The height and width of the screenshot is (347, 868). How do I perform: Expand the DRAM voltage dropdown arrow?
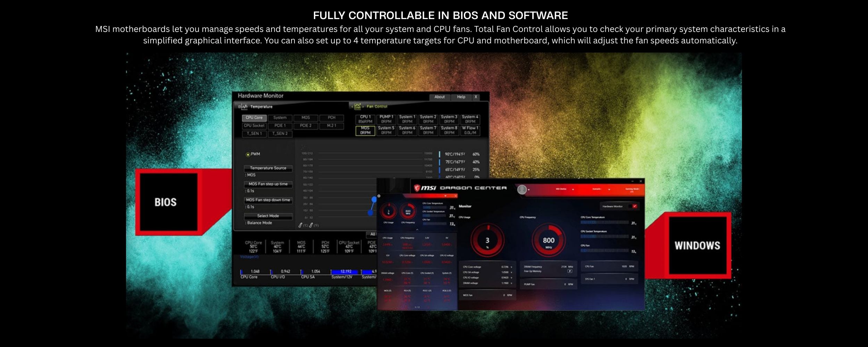[x=511, y=283]
